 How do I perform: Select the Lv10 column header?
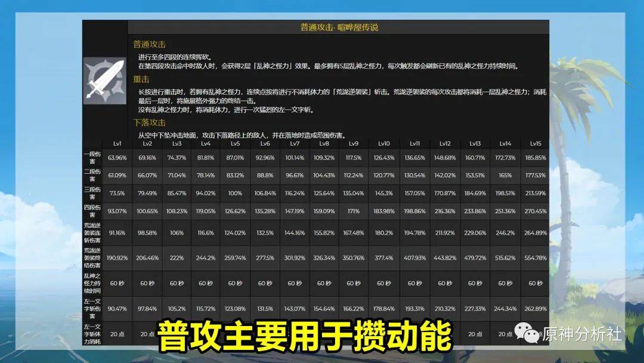[x=384, y=143]
